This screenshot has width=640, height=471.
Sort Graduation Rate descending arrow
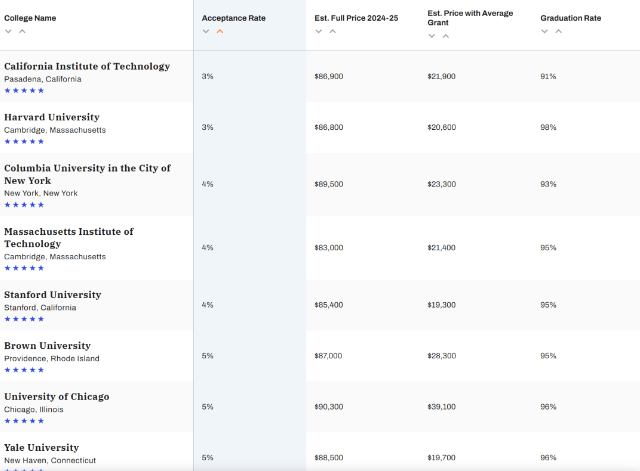[545, 31]
